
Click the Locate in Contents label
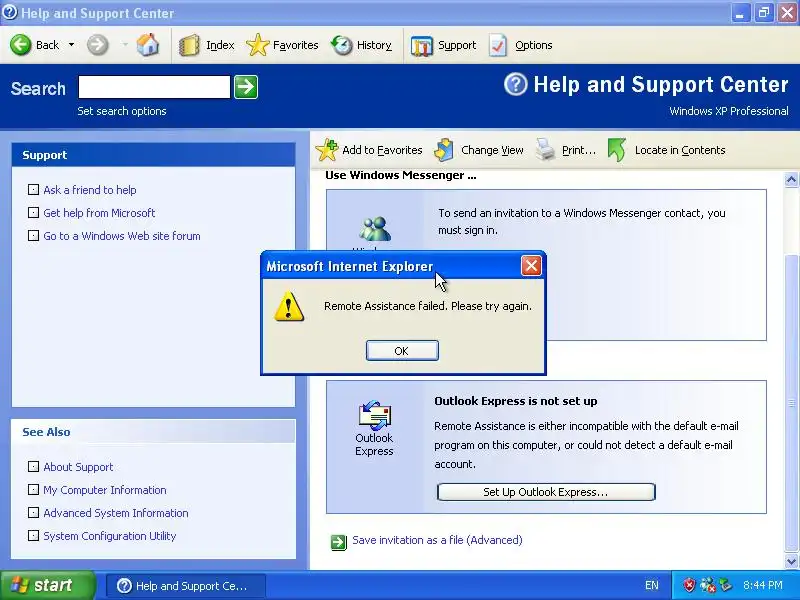680,150
